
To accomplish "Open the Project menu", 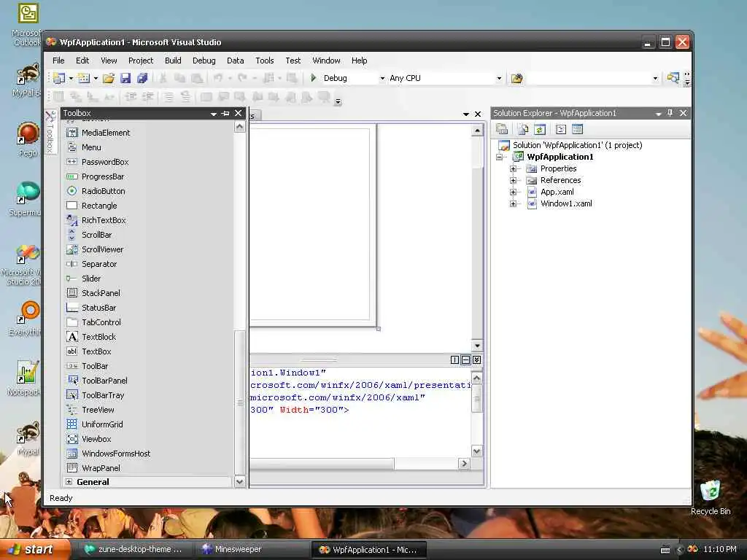I will 141,61.
